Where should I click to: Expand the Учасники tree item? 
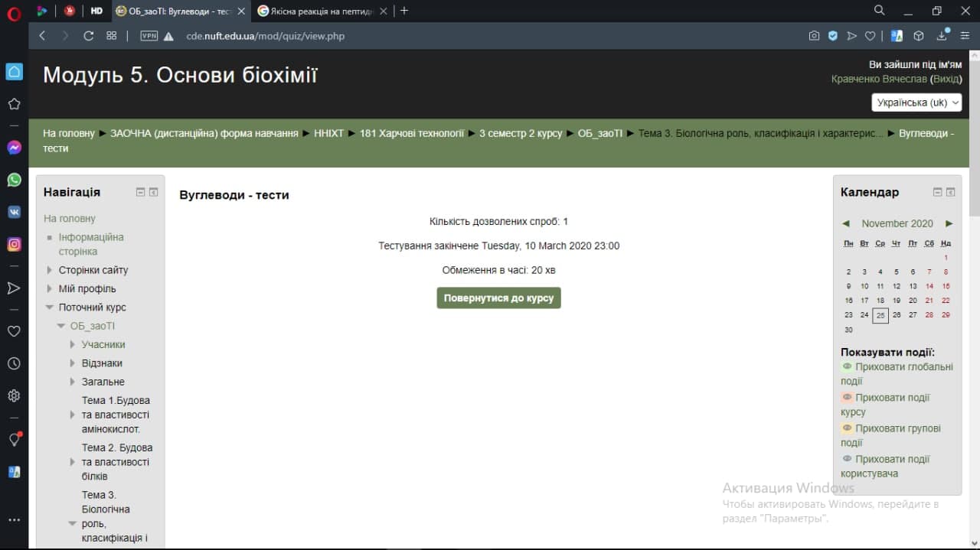pos(73,345)
